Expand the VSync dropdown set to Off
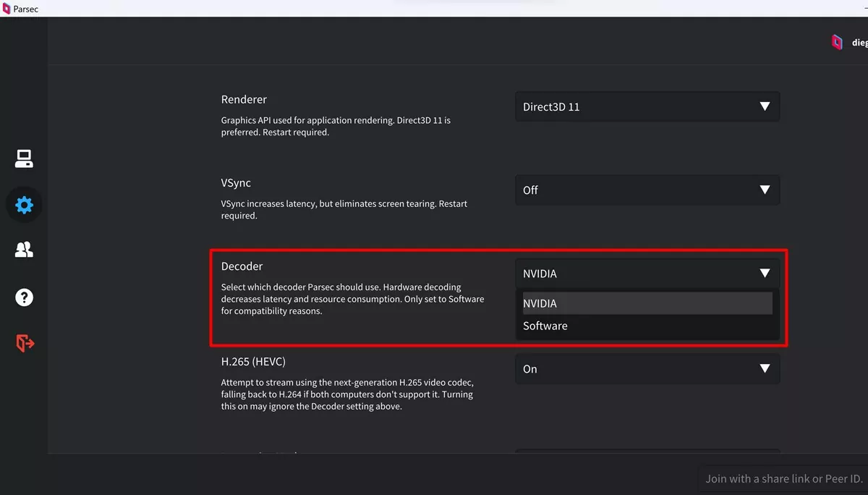Image resolution: width=868 pixels, height=495 pixels. coord(647,190)
